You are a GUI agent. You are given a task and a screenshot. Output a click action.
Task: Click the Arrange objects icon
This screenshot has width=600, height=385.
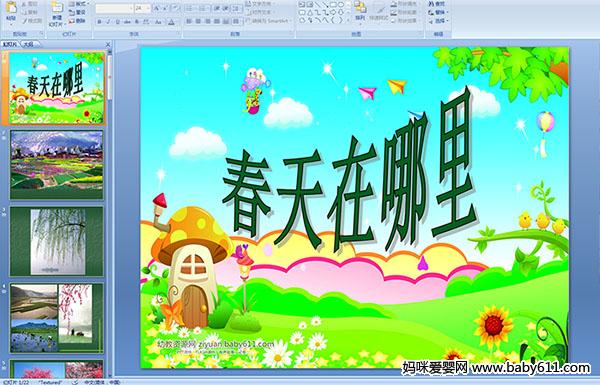point(360,11)
